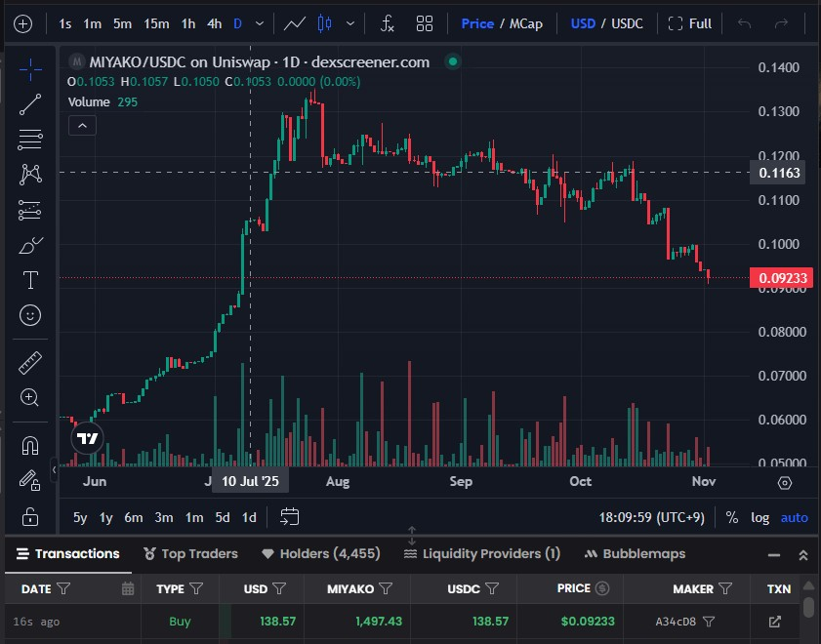Toggle lock all drawing tools
Image resolution: width=821 pixels, height=644 pixels.
click(x=30, y=516)
